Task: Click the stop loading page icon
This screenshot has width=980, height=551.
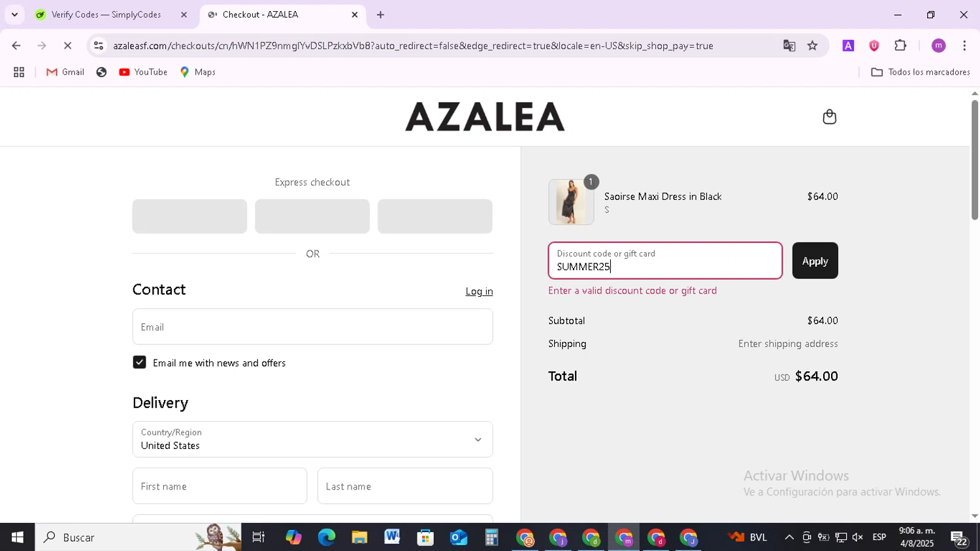Action: pyautogui.click(x=67, y=46)
